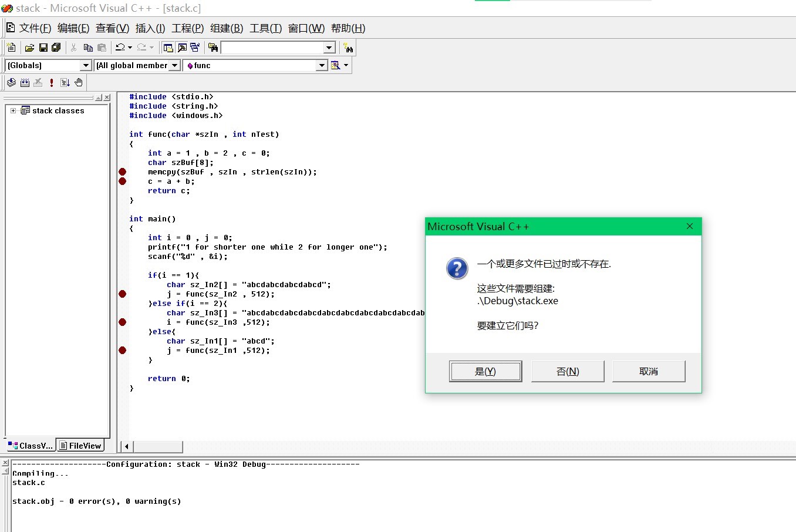Create a new text file from the toolbar
Image resolution: width=796 pixels, height=532 pixels.
(11, 48)
